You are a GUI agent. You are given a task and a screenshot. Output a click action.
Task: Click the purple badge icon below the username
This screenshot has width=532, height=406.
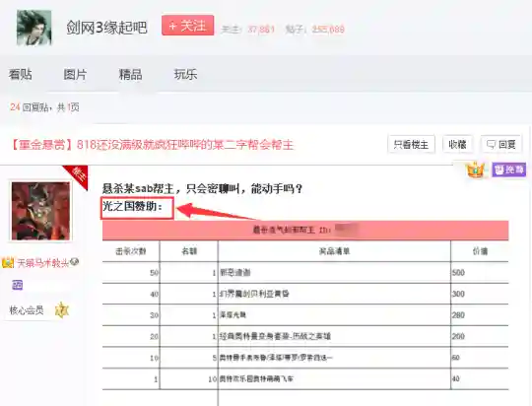click(x=18, y=285)
